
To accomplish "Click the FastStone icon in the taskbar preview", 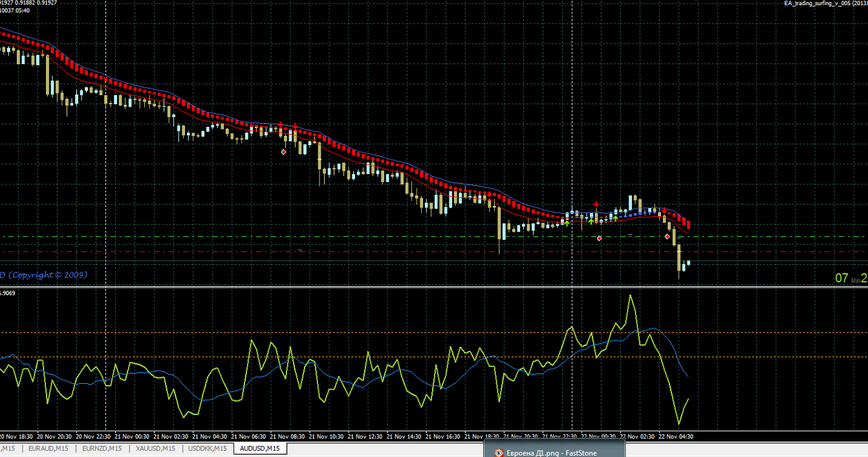I will click(x=498, y=452).
